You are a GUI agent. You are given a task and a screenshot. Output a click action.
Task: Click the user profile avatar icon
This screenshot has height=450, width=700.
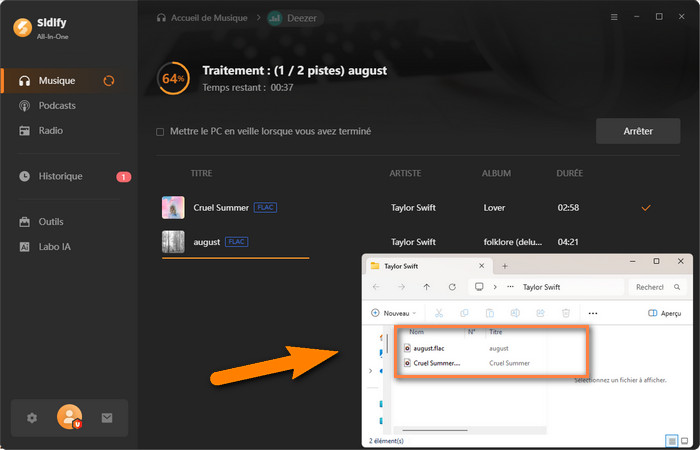click(x=69, y=418)
